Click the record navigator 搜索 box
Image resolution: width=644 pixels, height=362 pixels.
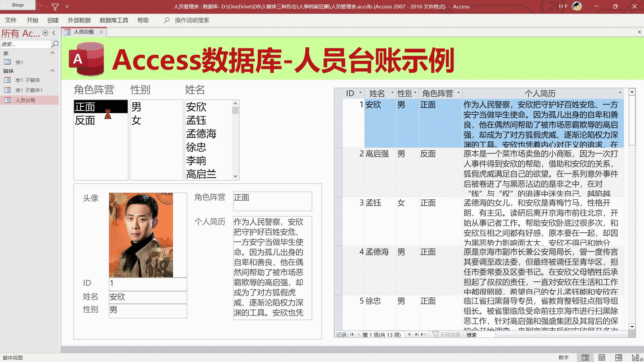480,335
